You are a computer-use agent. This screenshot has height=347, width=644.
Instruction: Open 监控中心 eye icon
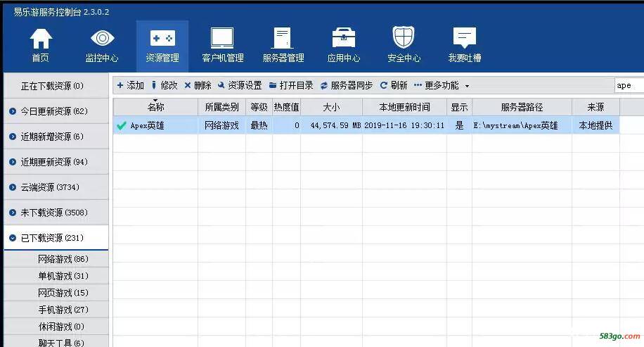[x=102, y=38]
